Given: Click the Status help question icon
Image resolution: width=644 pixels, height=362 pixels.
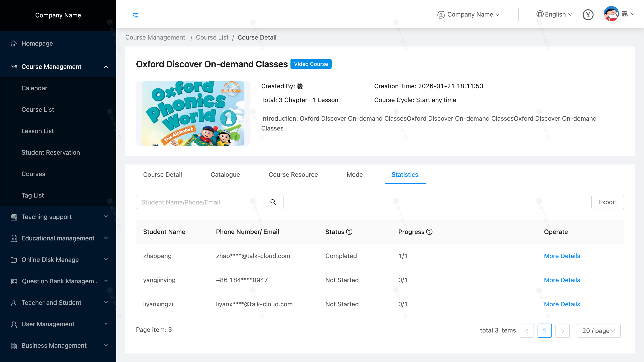Looking at the screenshot, I should [x=349, y=232].
